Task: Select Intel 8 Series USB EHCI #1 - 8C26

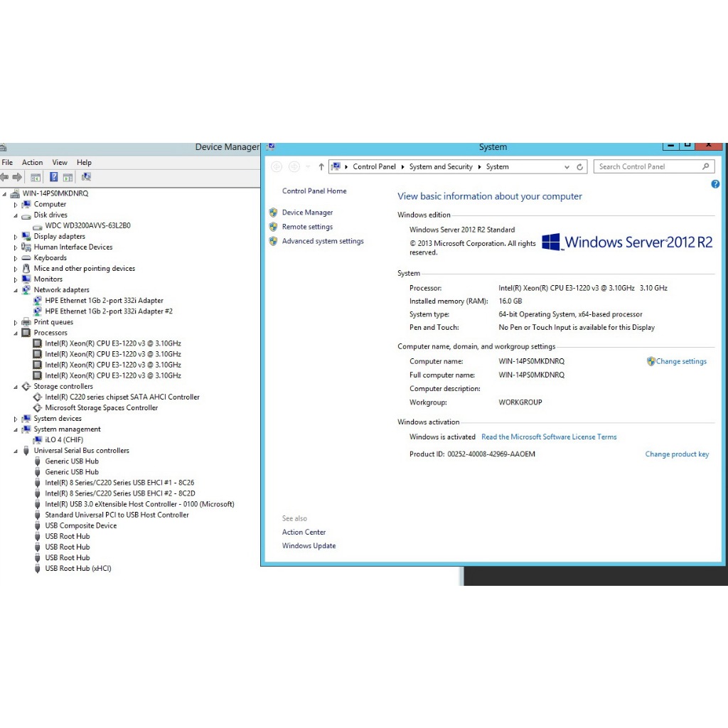Action: (x=119, y=483)
